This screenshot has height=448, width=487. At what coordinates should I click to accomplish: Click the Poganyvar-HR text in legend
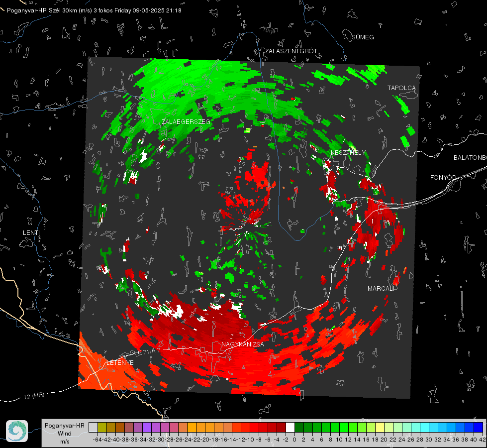[x=65, y=426]
